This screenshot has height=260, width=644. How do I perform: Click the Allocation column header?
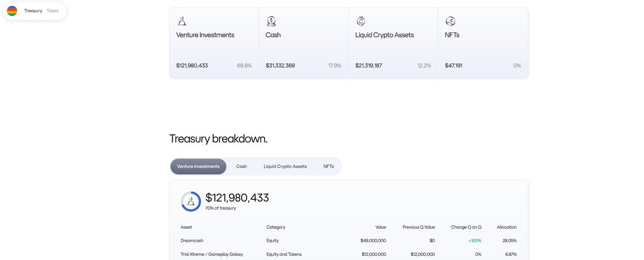pyautogui.click(x=507, y=227)
